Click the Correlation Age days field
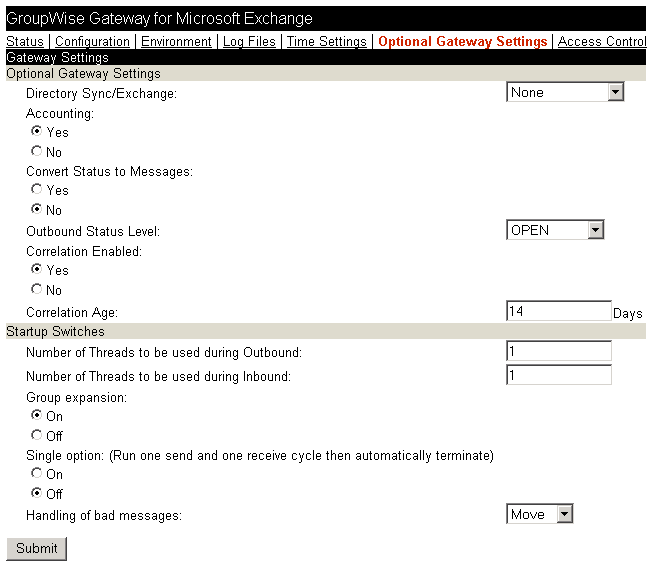The height and width of the screenshot is (572, 650). click(559, 311)
